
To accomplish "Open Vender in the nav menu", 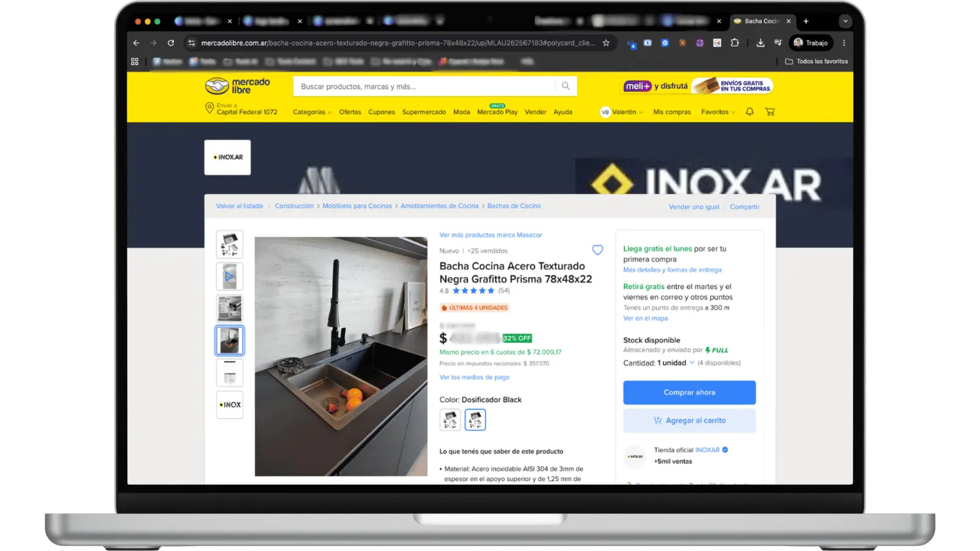I will pos(535,112).
